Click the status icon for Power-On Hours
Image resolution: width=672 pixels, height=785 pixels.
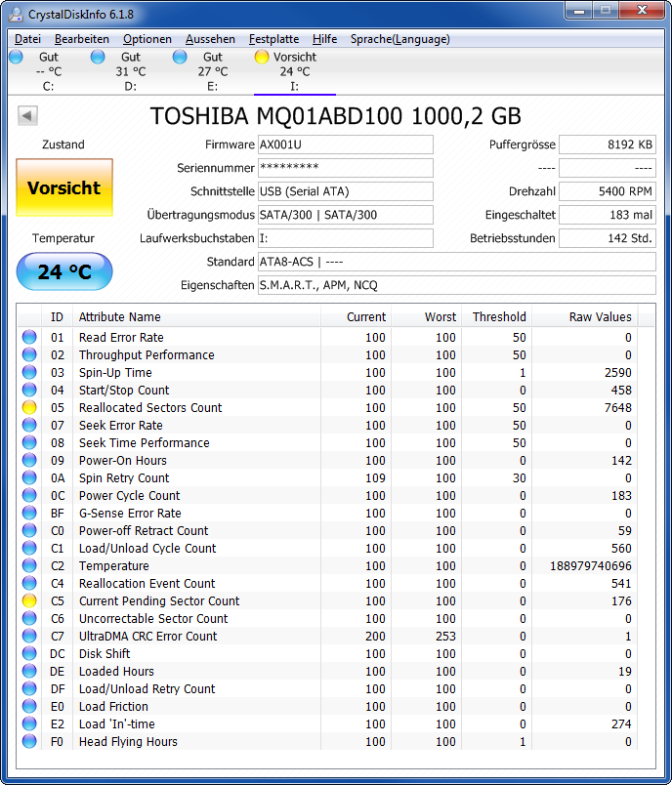(29, 460)
